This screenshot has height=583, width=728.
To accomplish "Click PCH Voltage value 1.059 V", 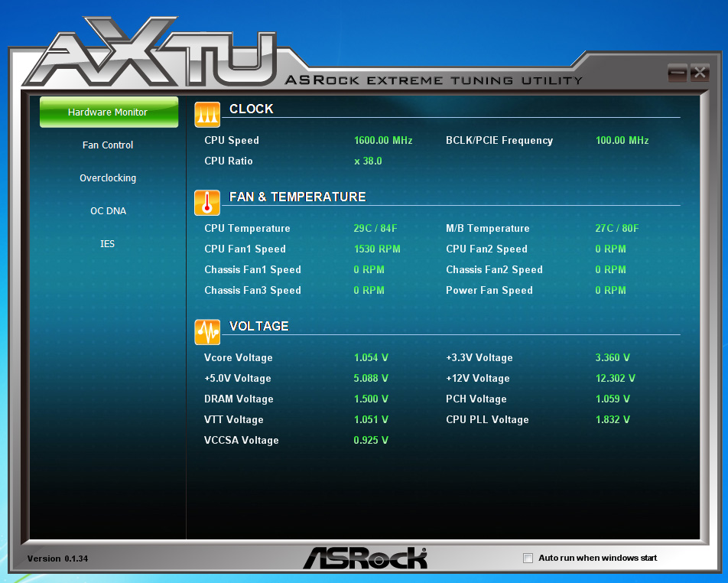I will point(613,399).
